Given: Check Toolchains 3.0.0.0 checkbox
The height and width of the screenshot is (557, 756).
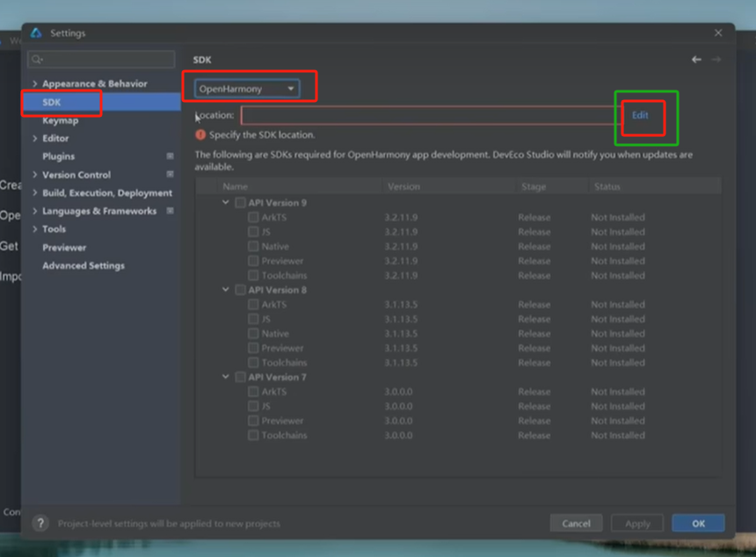Looking at the screenshot, I should [253, 435].
